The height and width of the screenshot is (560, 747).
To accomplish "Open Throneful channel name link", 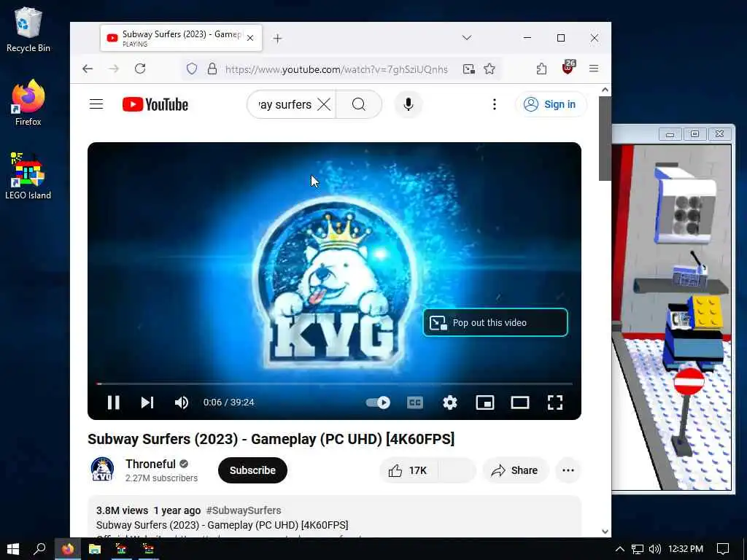I will [x=150, y=464].
